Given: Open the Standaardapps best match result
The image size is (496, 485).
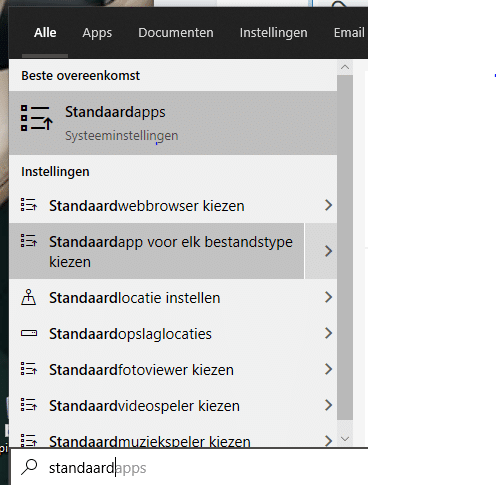Looking at the screenshot, I should click(173, 123).
